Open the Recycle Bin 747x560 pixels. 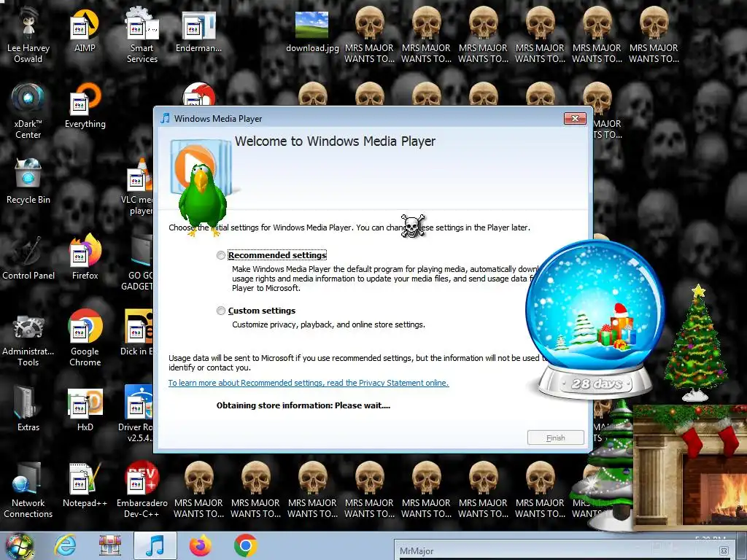click(x=28, y=182)
